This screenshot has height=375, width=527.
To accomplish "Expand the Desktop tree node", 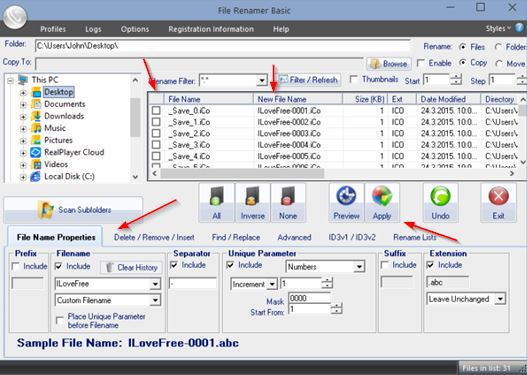I will click(x=23, y=93).
